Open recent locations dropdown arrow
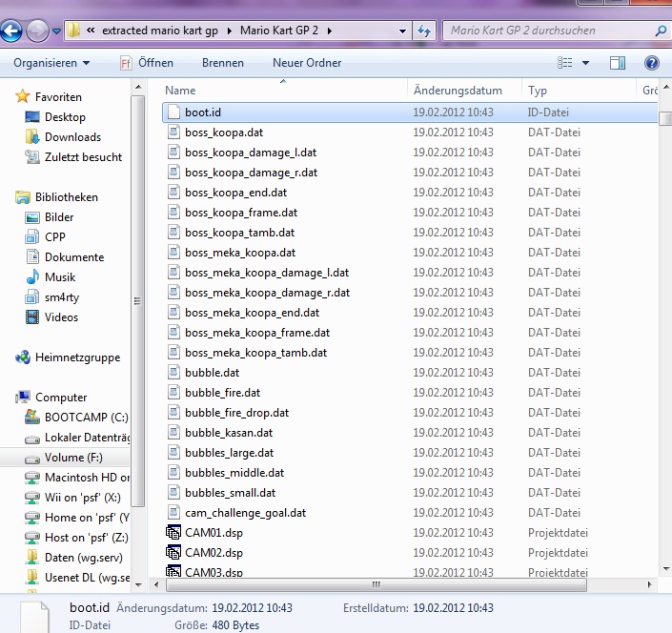The image size is (672, 633). (x=56, y=31)
